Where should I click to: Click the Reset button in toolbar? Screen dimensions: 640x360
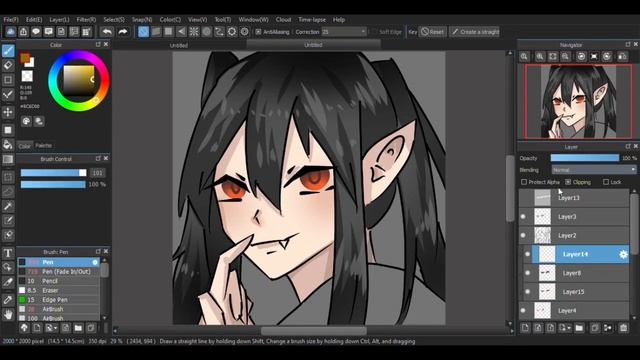tap(432, 32)
